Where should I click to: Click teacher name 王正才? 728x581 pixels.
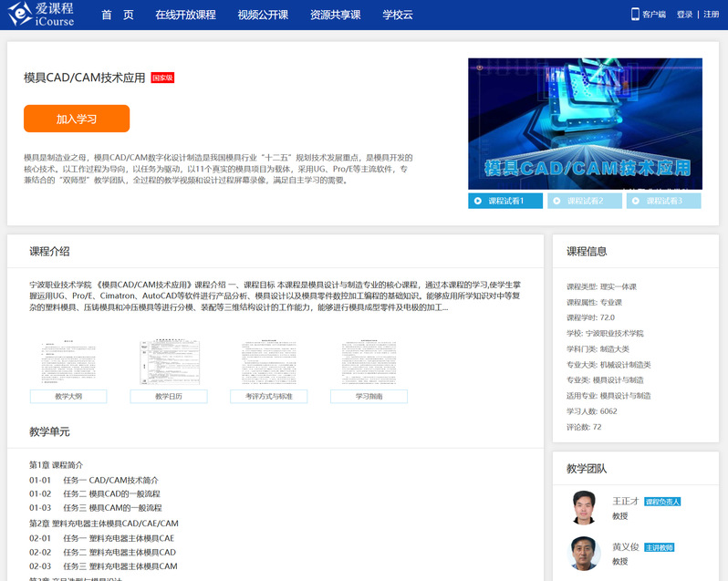coord(626,501)
